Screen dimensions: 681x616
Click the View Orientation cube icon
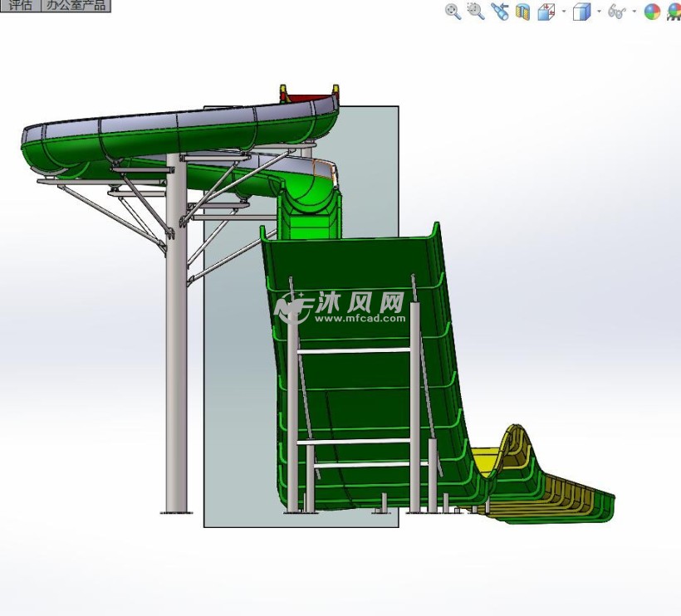(x=546, y=12)
